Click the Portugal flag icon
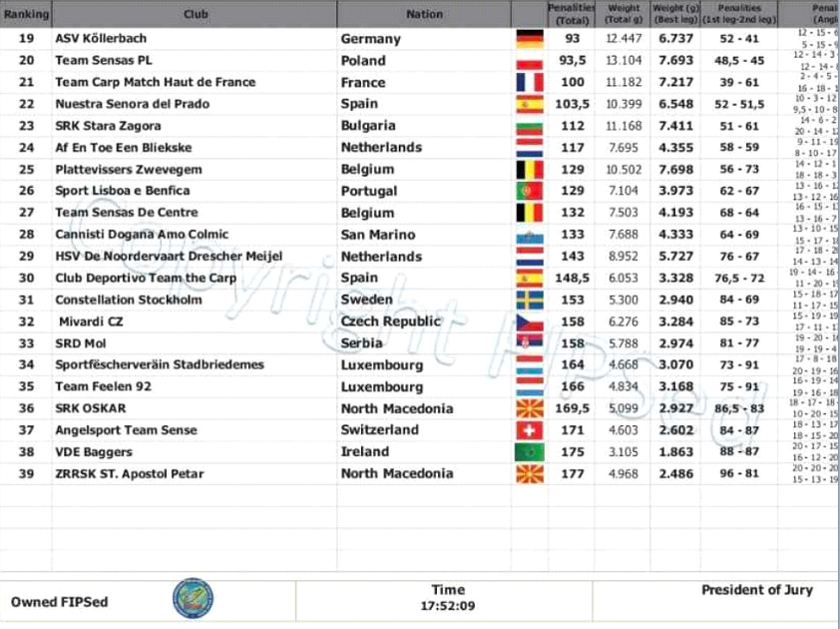The width and height of the screenshot is (840, 629). [x=529, y=191]
